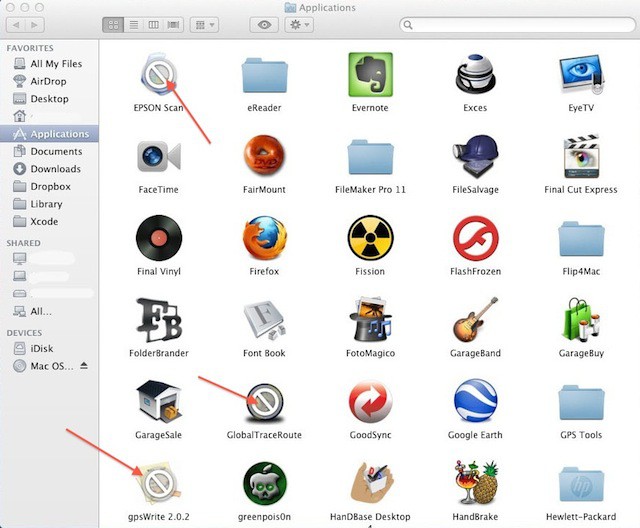Screen dimensions: 640x528
Task: Select the GarageBand guitar icon
Action: coord(475,320)
